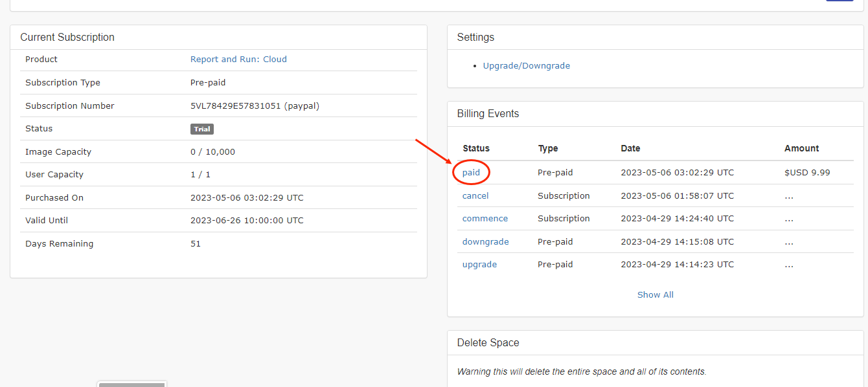This screenshot has width=868, height=387.
Task: Click the PayPal subscription number value
Action: tap(255, 105)
